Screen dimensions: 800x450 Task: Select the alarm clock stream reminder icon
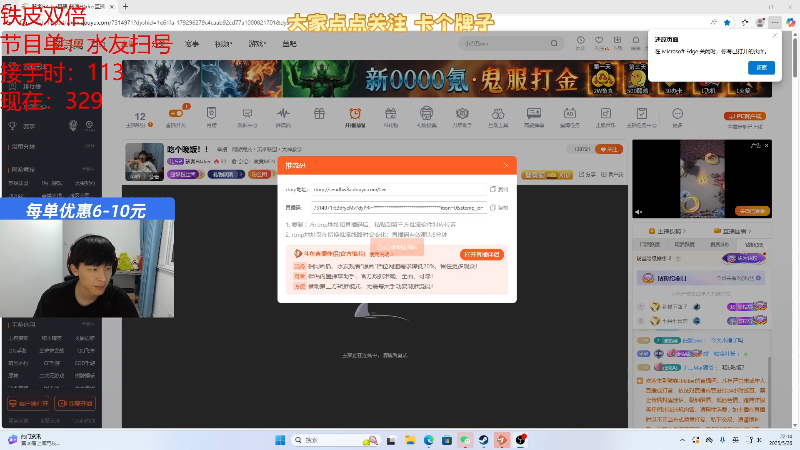[355, 113]
